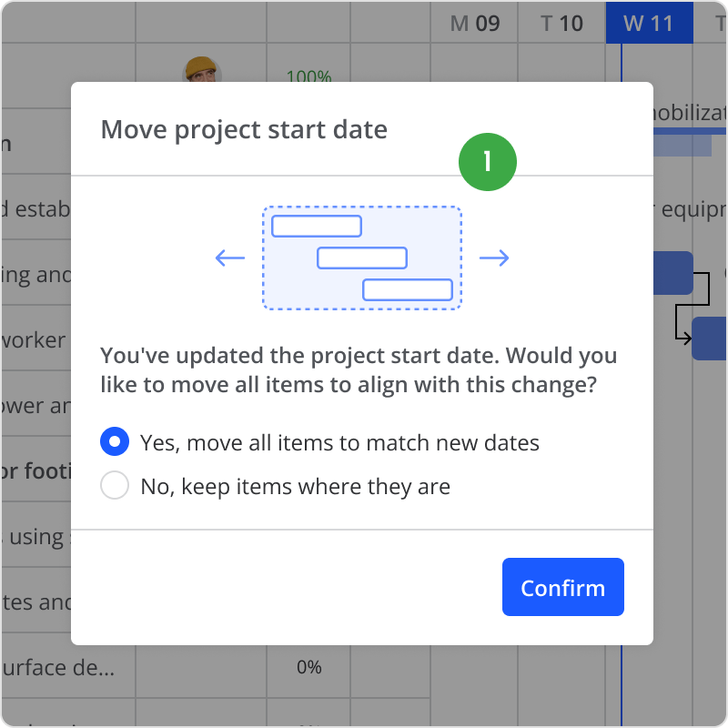The height and width of the screenshot is (728, 728).
Task: Select the task row ending in "worker"
Action: (35, 340)
